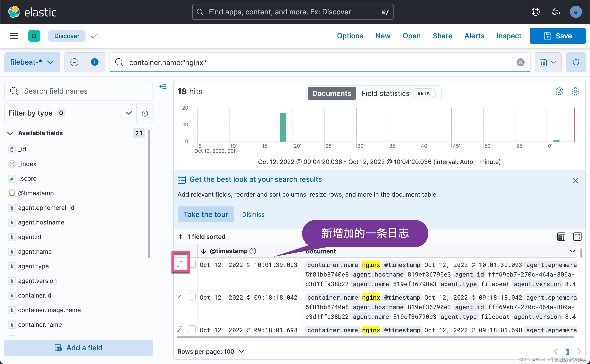The image size is (590, 364).
Task: Open the filter options icon beside filebeat-*
Action: pyautogui.click(x=75, y=62)
